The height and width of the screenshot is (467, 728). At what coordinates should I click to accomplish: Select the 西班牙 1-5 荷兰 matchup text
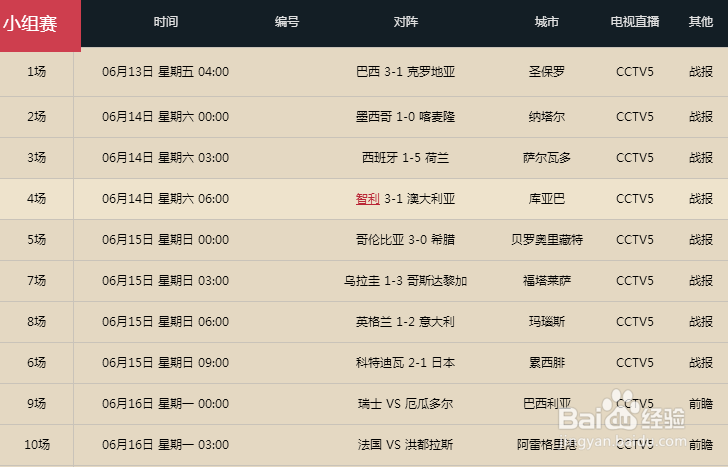tap(405, 158)
